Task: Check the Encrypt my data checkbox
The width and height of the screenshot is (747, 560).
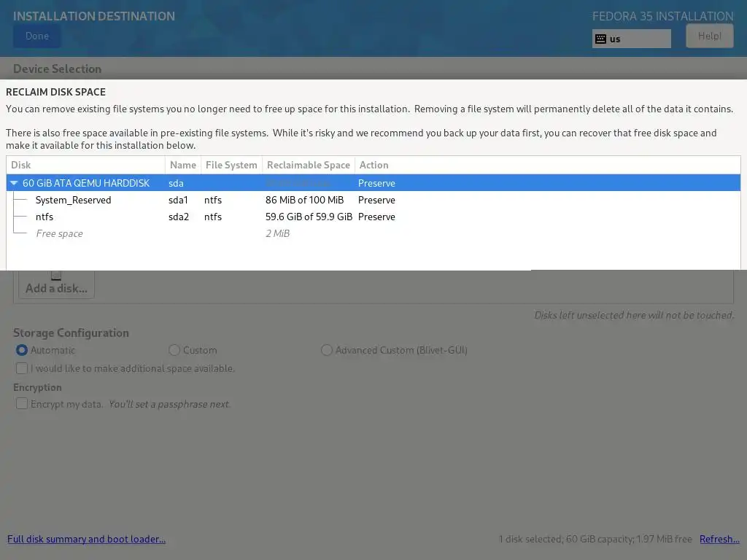Action: (21, 404)
